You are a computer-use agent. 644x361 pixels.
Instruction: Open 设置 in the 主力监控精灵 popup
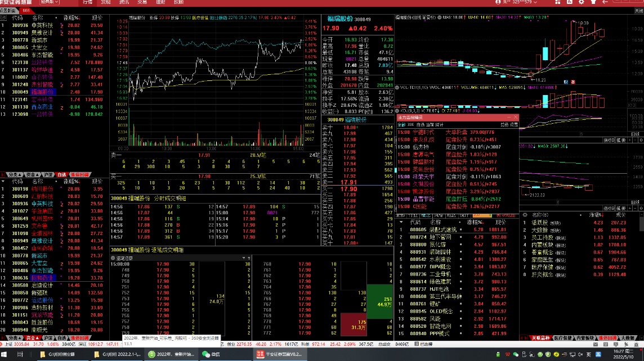(514, 125)
